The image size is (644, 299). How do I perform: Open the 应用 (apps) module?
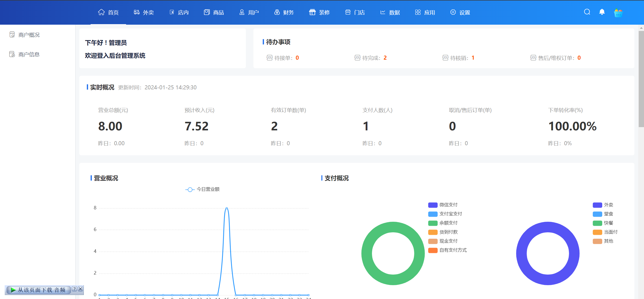coord(425,12)
